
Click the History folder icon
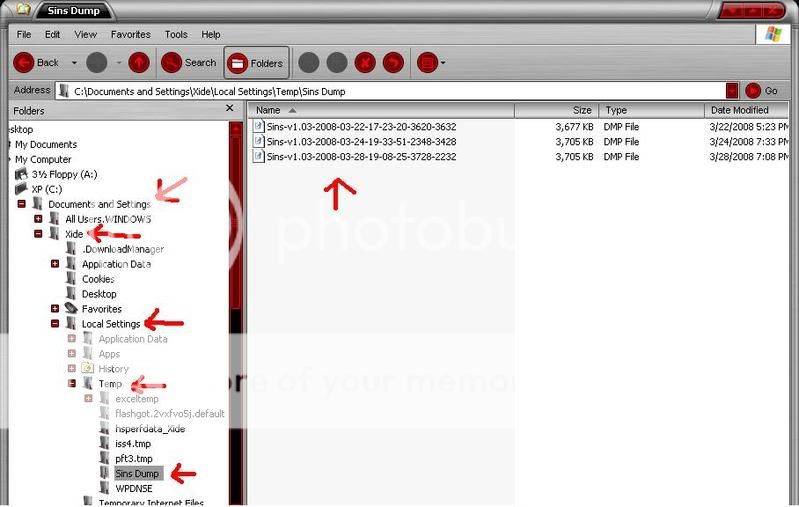(x=88, y=368)
